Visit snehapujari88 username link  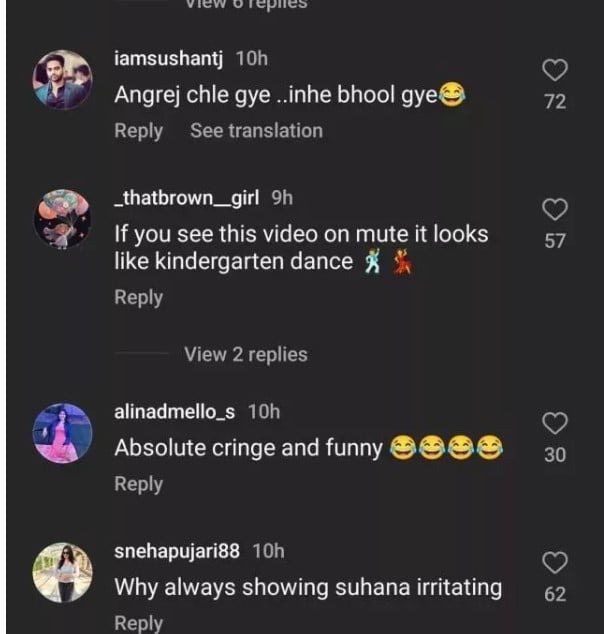(178, 551)
